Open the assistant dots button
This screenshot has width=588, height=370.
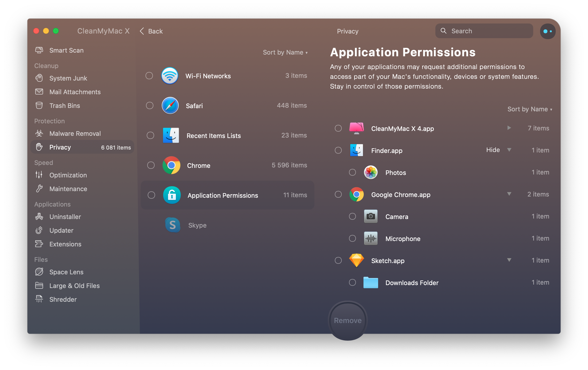coord(548,31)
